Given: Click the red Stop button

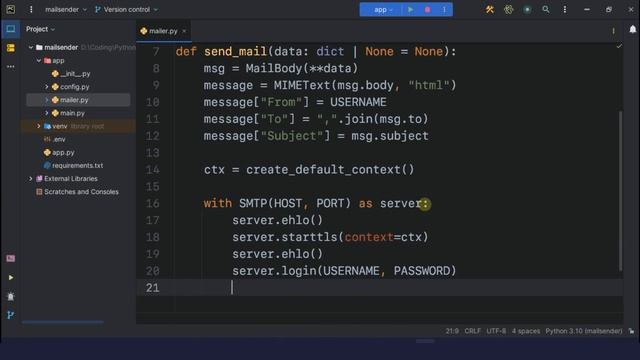Looking at the screenshot, I should 427,9.
